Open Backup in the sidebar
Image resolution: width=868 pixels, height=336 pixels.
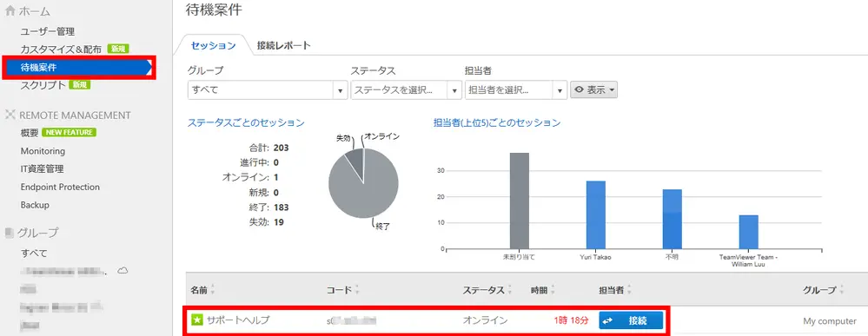pyautogui.click(x=35, y=205)
